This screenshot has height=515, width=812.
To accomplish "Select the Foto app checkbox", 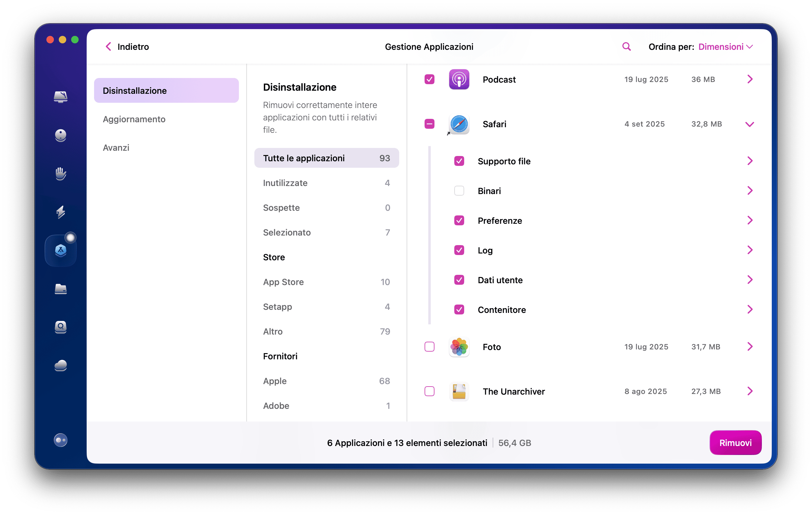I will coord(429,347).
